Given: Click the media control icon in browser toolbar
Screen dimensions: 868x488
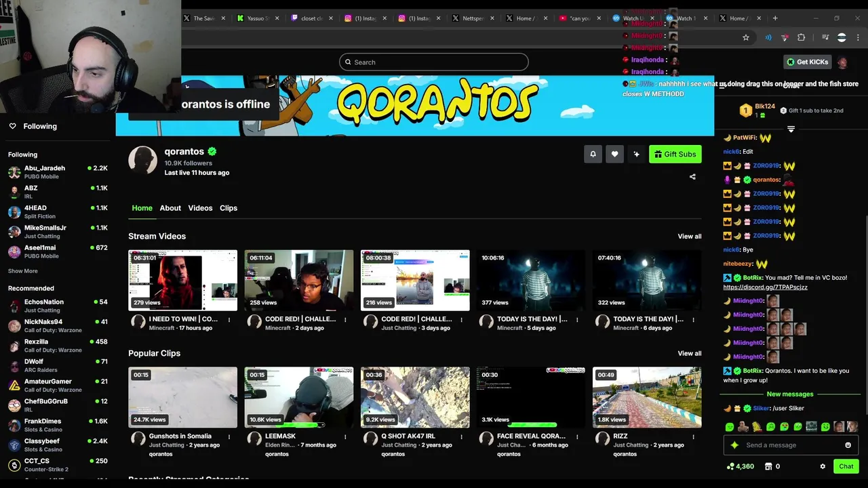Looking at the screenshot, I should [825, 37].
